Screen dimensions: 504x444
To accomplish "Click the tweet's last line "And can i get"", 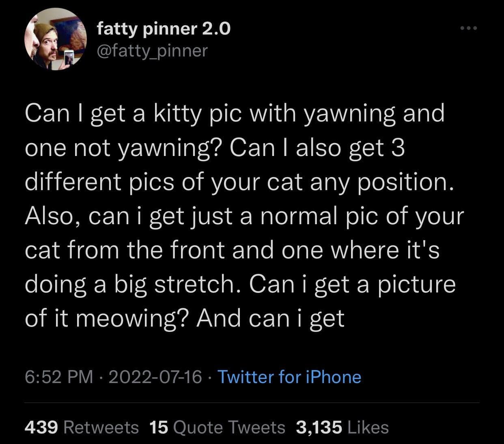I will [x=270, y=318].
